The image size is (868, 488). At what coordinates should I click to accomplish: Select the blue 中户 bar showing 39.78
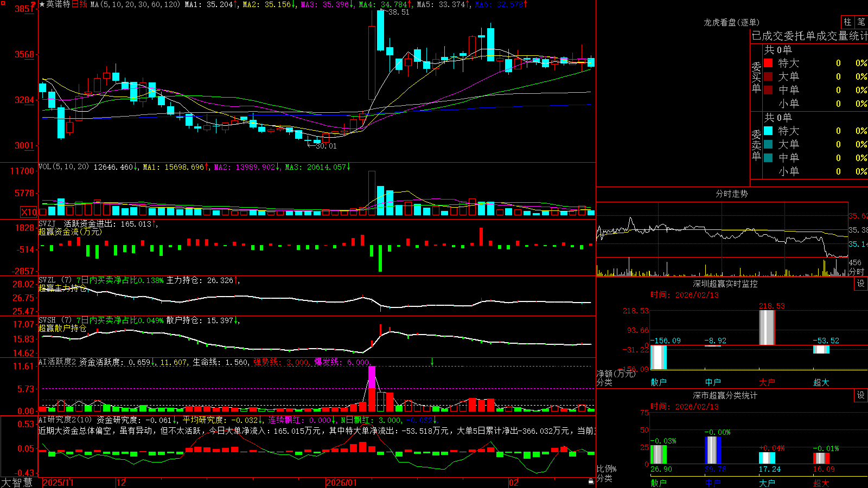(712, 450)
